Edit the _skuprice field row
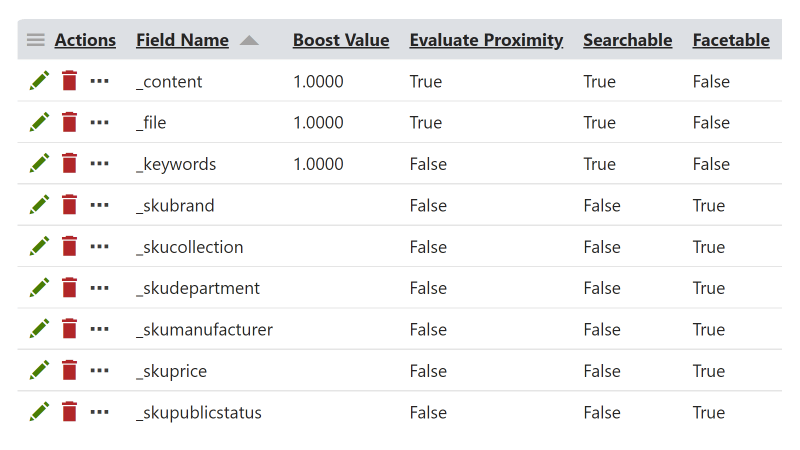800x450 pixels. click(x=39, y=370)
